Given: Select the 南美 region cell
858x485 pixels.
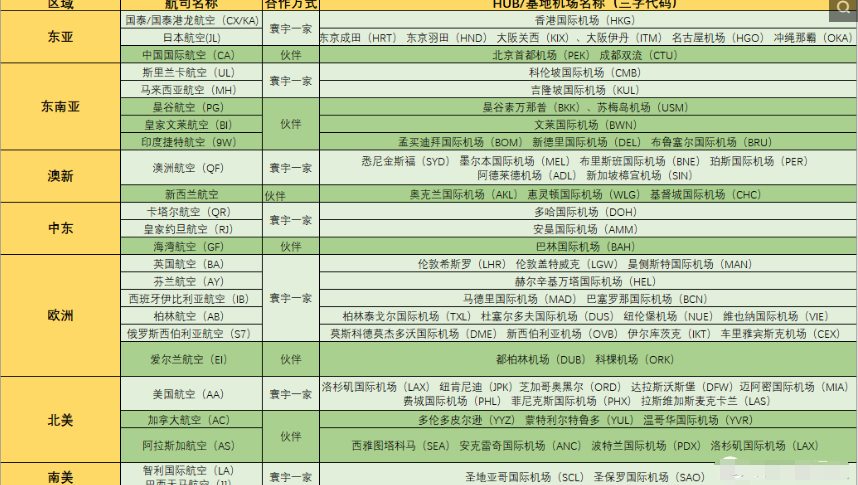Looking at the screenshot, I should [x=60, y=474].
